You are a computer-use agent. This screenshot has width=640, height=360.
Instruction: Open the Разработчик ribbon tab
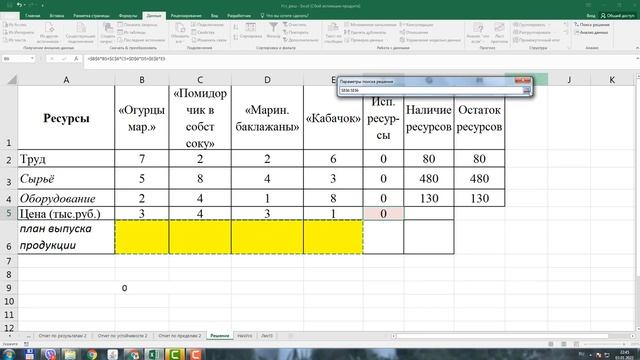click(239, 16)
